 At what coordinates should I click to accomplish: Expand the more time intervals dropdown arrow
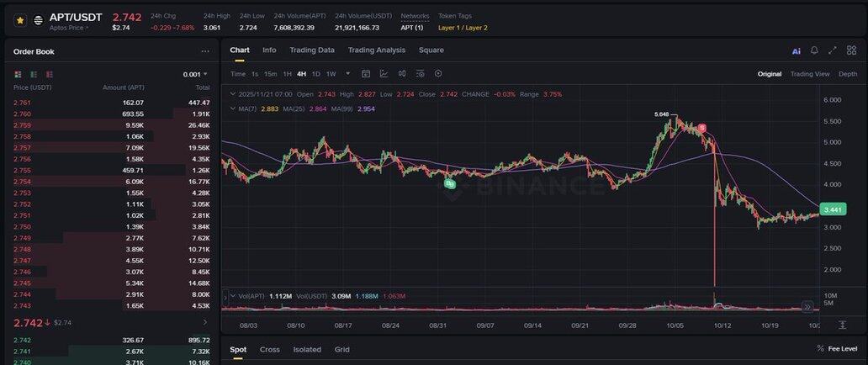coord(347,74)
